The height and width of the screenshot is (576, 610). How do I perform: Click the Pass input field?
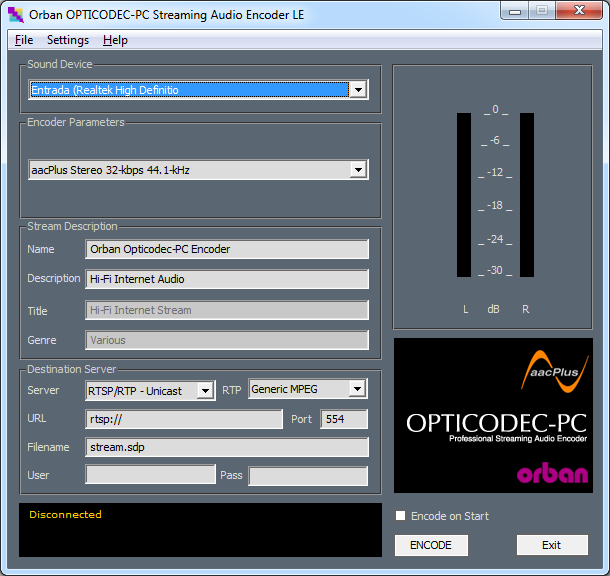(308, 476)
